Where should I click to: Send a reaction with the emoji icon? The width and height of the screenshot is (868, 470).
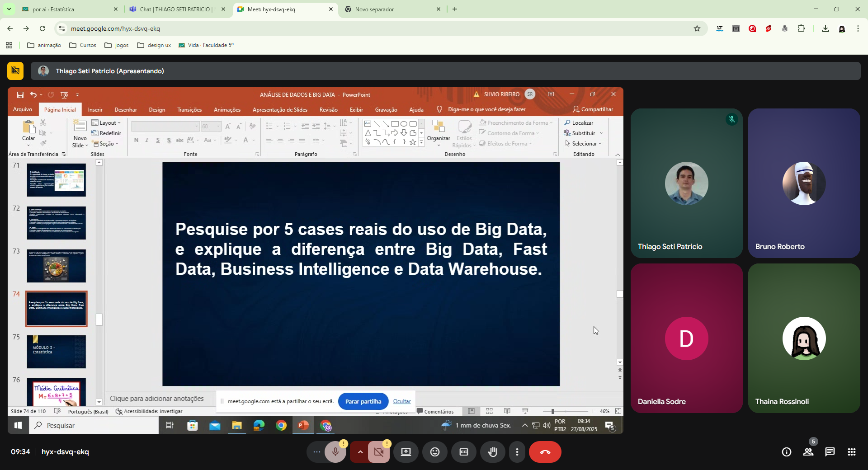(434, 452)
